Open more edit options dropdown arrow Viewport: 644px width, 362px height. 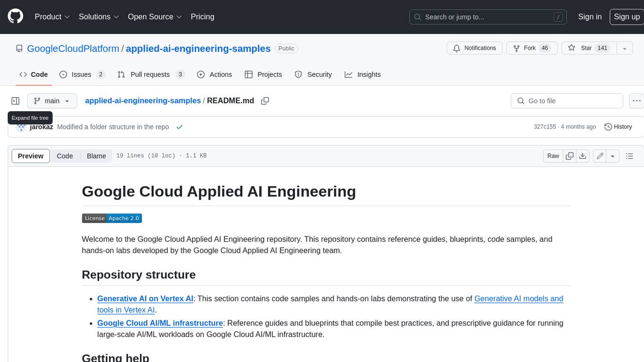[x=613, y=156]
